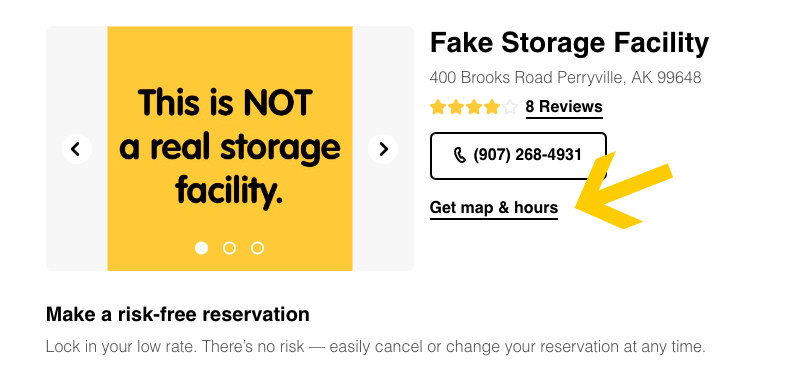This screenshot has height=370, width=811.
Task: Jump to the third carousel dot
Action: [x=257, y=248]
